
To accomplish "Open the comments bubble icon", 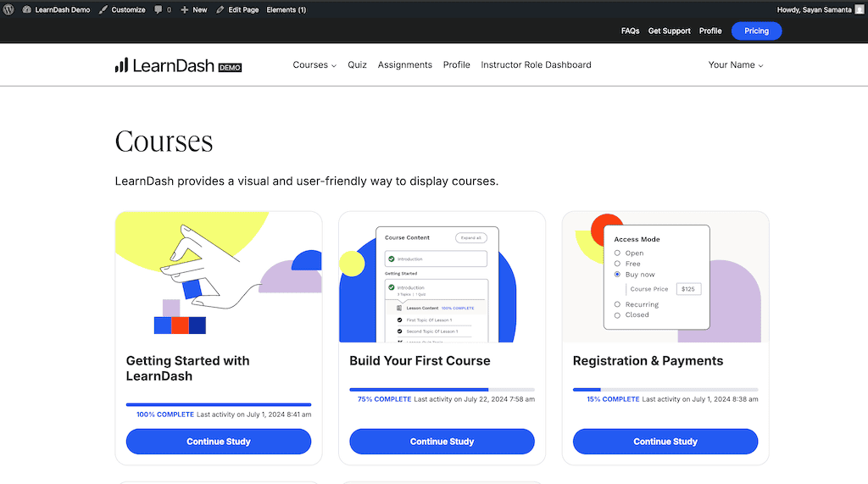I will (159, 9).
